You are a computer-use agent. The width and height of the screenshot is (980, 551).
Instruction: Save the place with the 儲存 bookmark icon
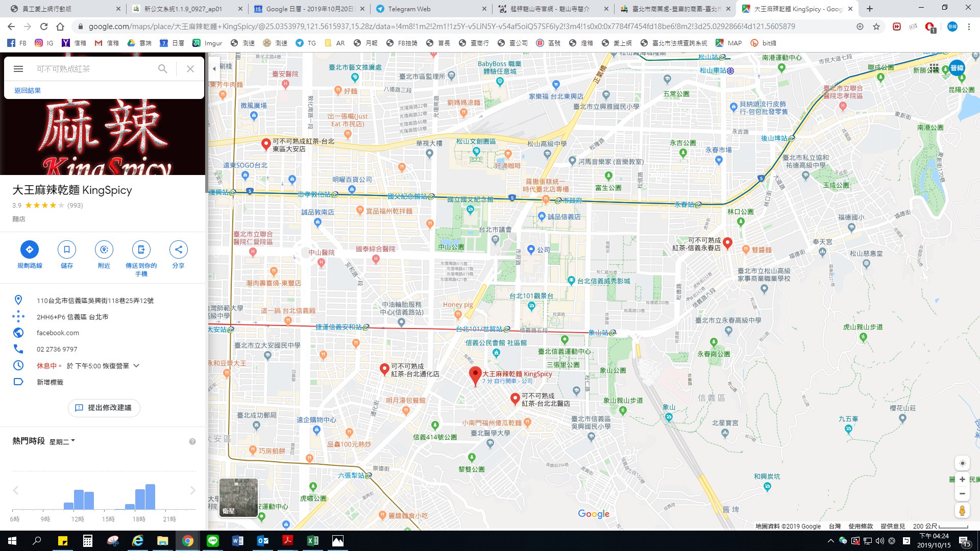coord(67,249)
